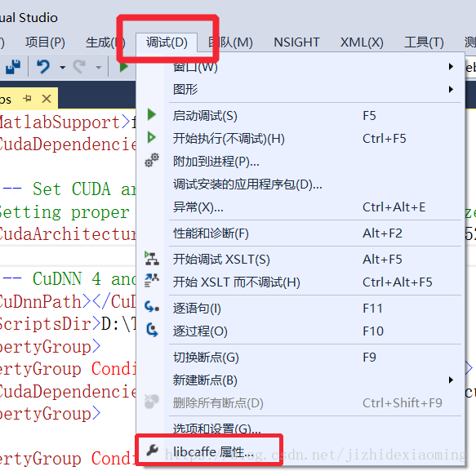The height and width of the screenshot is (471, 476).
Task: Open the 调试(D) menu
Action: [167, 42]
